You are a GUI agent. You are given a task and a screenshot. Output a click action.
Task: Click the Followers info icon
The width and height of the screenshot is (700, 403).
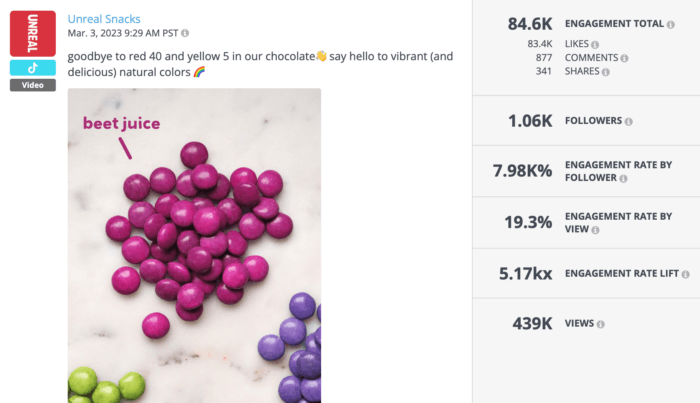point(629,121)
